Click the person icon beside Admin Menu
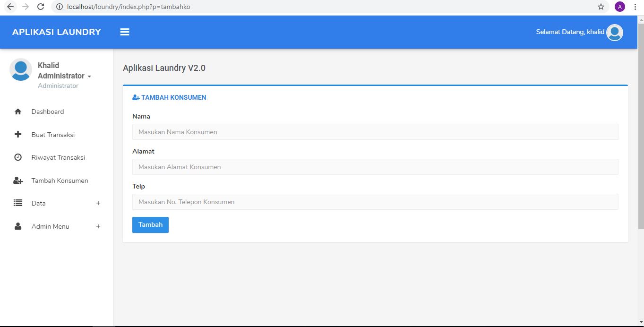This screenshot has height=327, width=644. coord(18,226)
